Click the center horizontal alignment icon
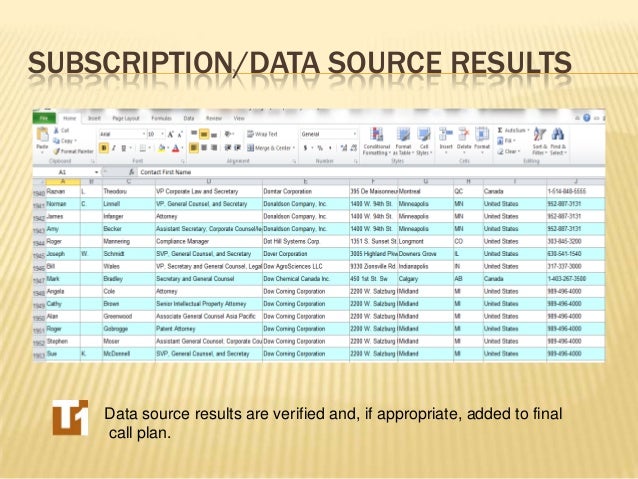Image resolution: width=638 pixels, height=479 pixels. coord(204,148)
